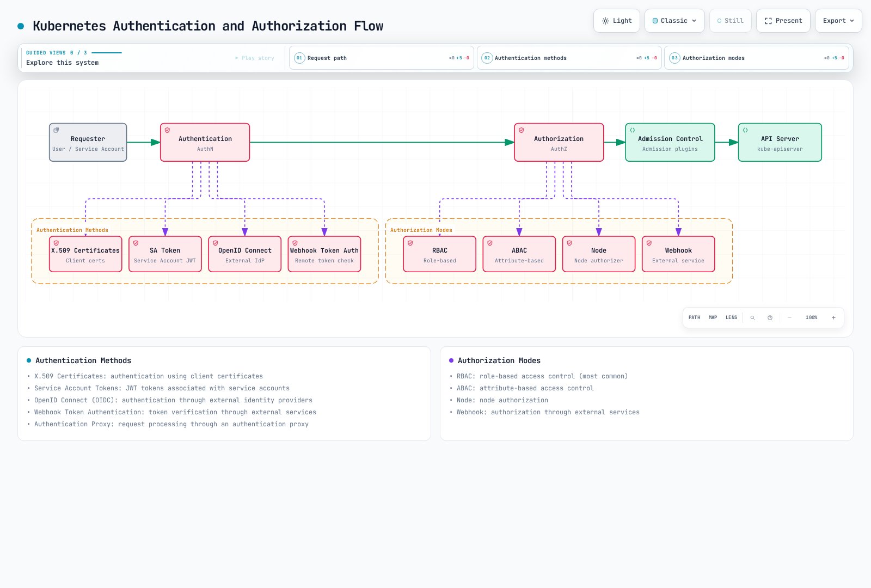This screenshot has height=588, width=871.
Task: Toggle the Still animation button
Action: tap(730, 21)
